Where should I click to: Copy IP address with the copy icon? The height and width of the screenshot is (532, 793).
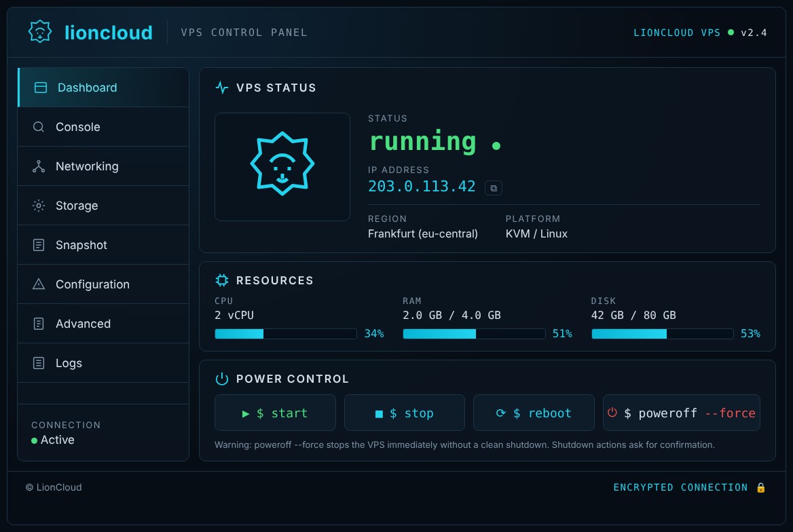point(494,188)
